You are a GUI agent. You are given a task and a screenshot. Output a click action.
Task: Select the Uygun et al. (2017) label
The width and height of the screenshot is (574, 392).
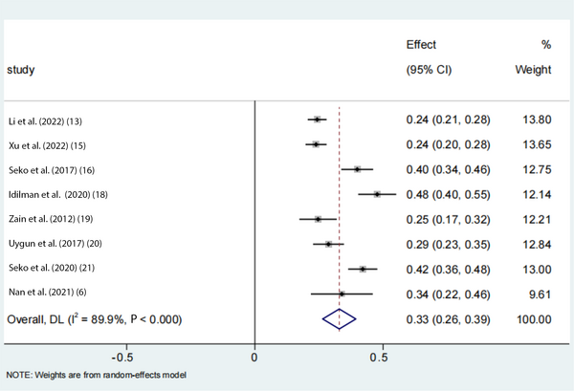tap(55, 244)
